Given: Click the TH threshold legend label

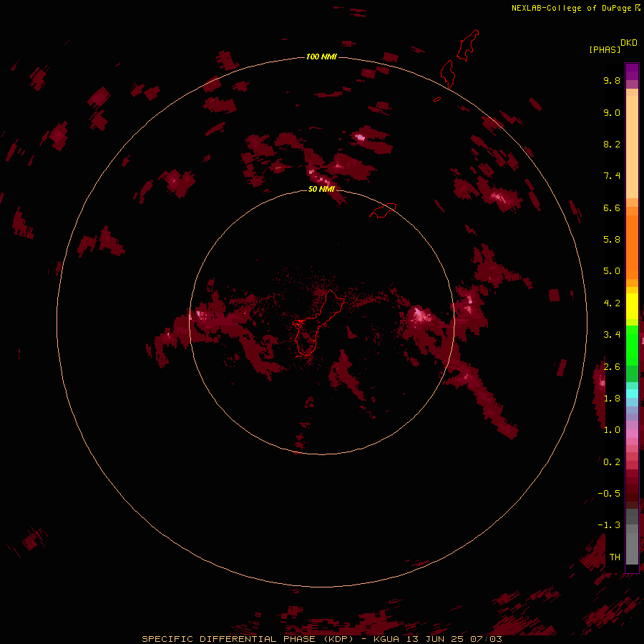Looking at the screenshot, I should point(615,557).
